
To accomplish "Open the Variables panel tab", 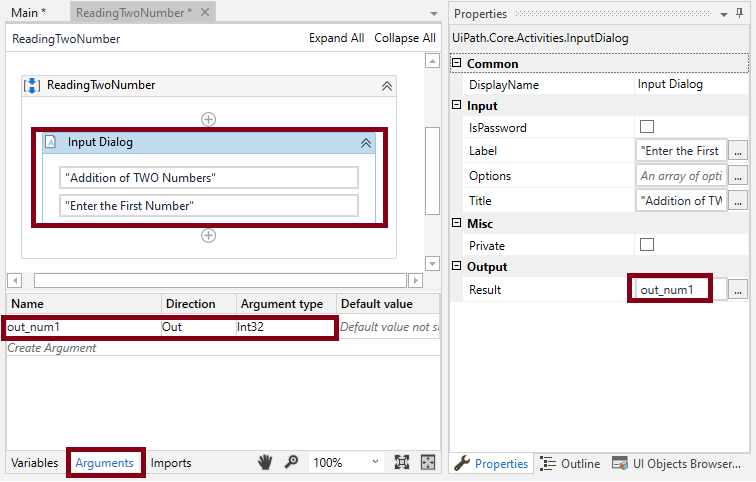I will click(35, 463).
